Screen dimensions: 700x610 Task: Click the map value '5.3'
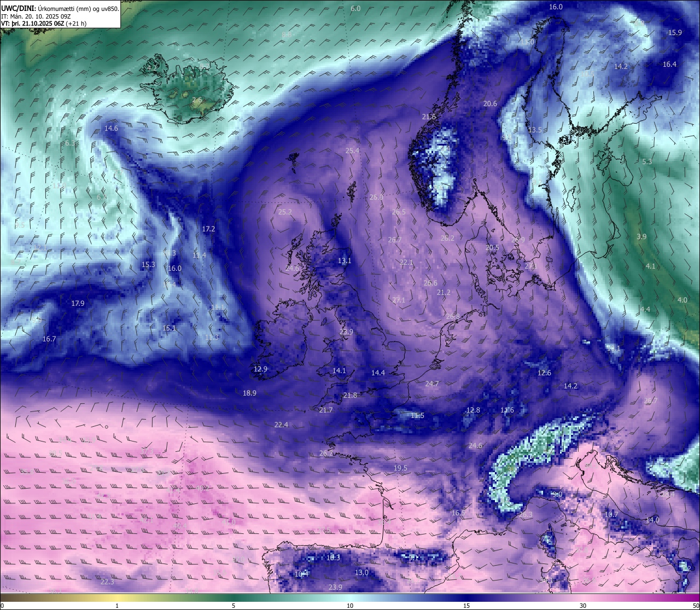tap(647, 162)
